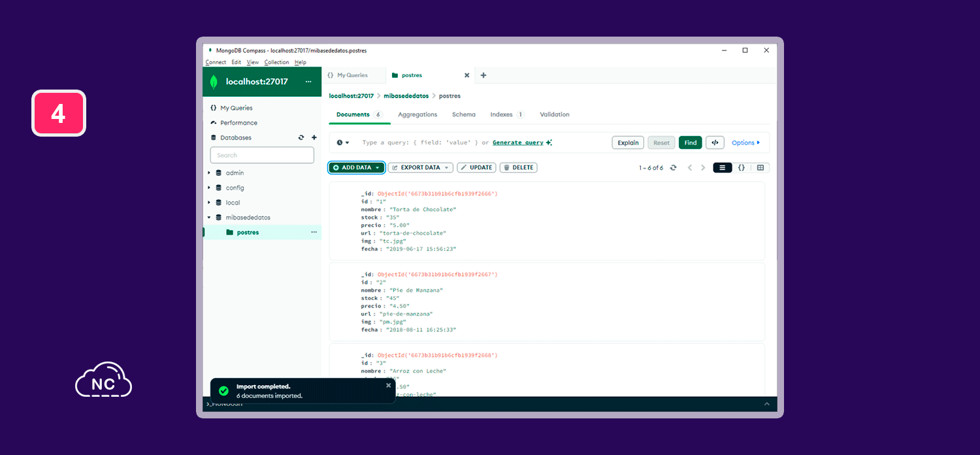Open the View menu

pos(253,62)
